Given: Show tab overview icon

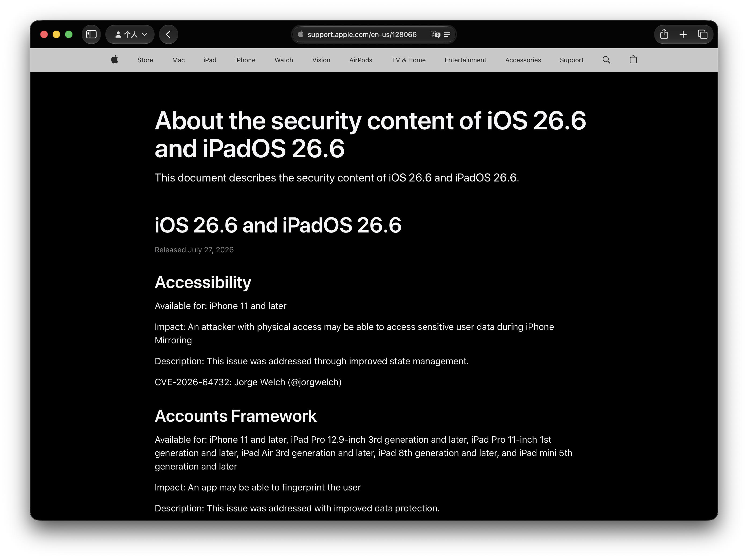Looking at the screenshot, I should click(x=703, y=34).
